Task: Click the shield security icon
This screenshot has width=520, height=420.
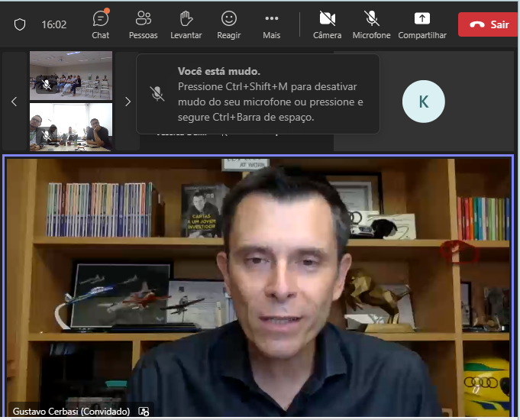Action: tap(20, 24)
